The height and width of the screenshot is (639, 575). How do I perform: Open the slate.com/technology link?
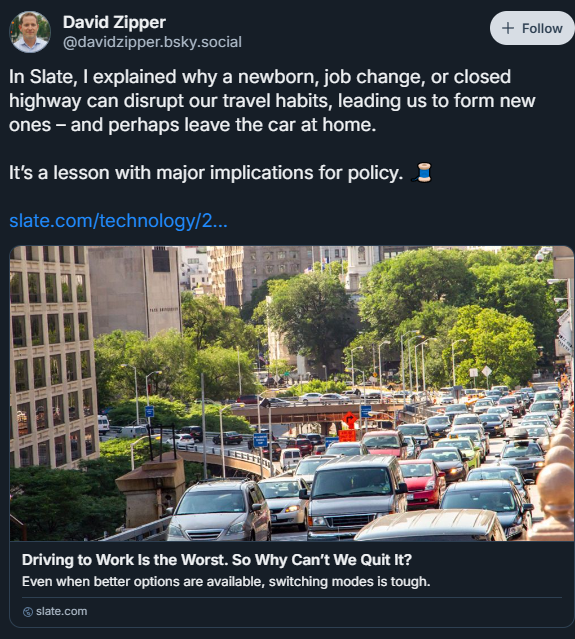click(x=118, y=220)
